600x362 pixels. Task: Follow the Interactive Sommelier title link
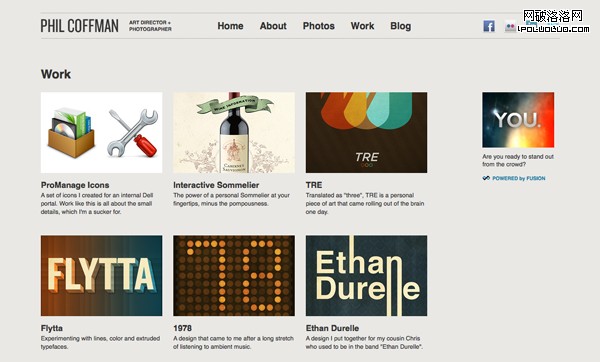(216, 185)
